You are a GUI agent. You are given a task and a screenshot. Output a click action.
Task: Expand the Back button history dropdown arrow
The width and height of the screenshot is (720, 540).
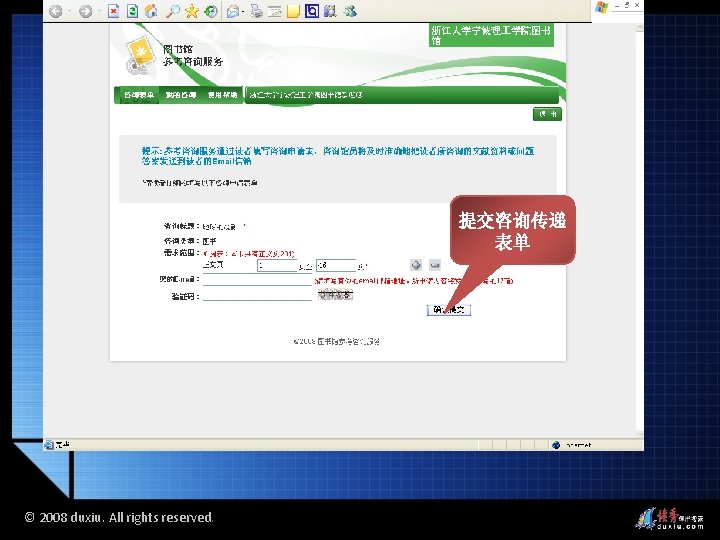[x=69, y=11]
